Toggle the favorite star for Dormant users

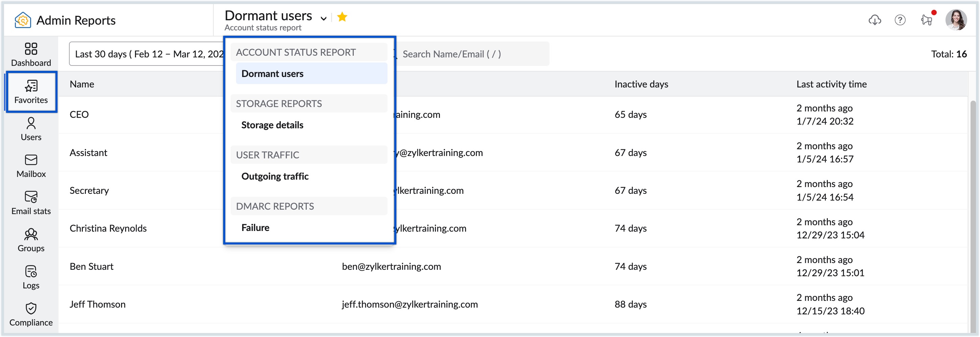tap(342, 17)
